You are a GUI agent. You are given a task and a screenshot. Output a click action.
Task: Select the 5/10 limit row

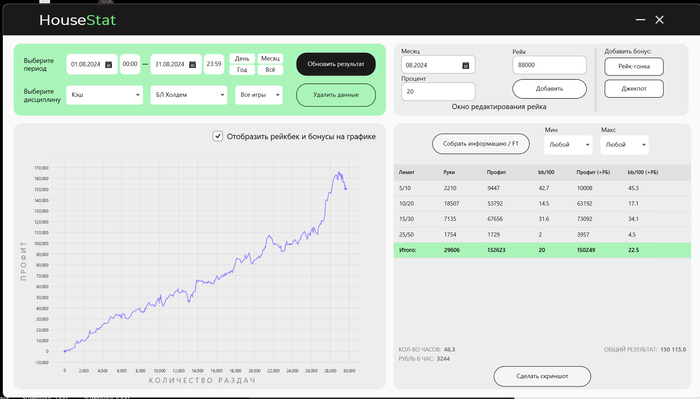tap(542, 188)
